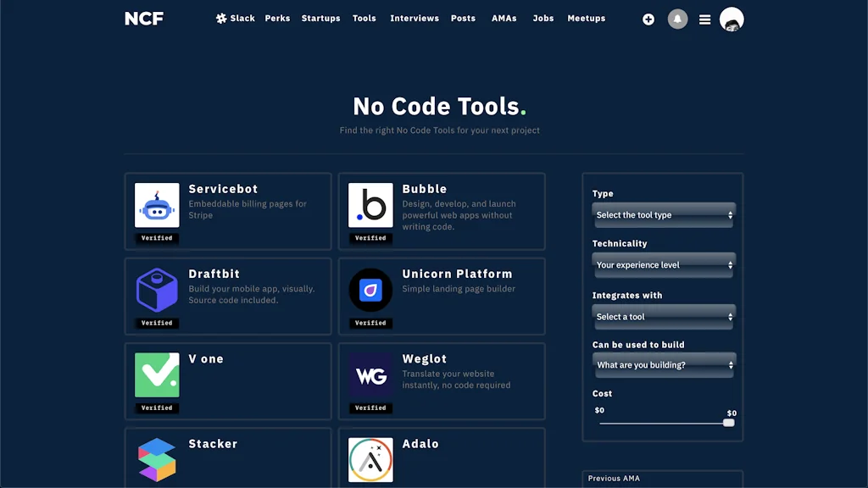Click the Bubble app logo
This screenshot has width=868, height=488.
(370, 203)
